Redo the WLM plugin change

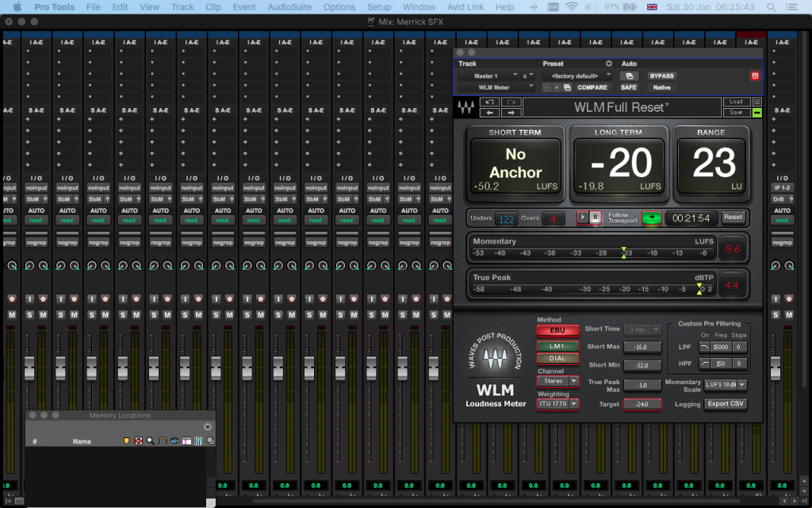[511, 102]
